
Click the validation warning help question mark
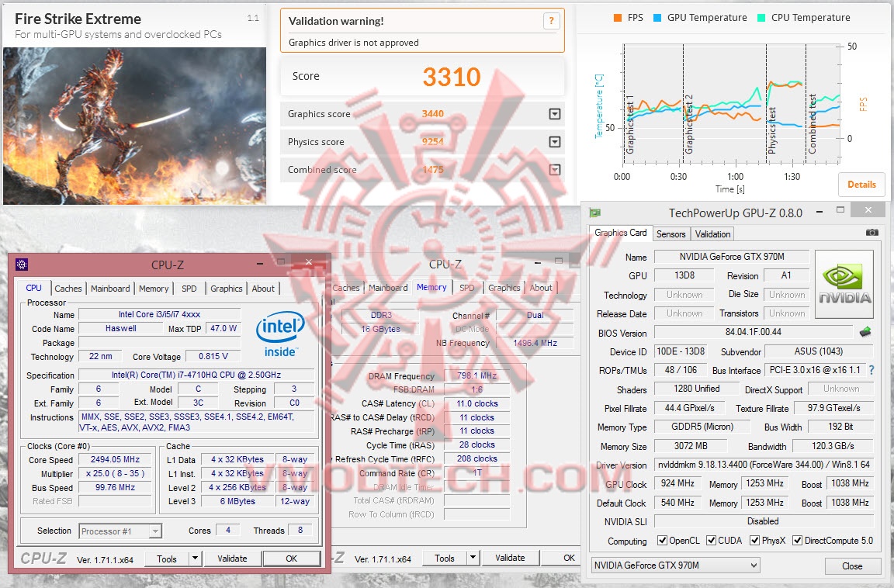[x=551, y=21]
